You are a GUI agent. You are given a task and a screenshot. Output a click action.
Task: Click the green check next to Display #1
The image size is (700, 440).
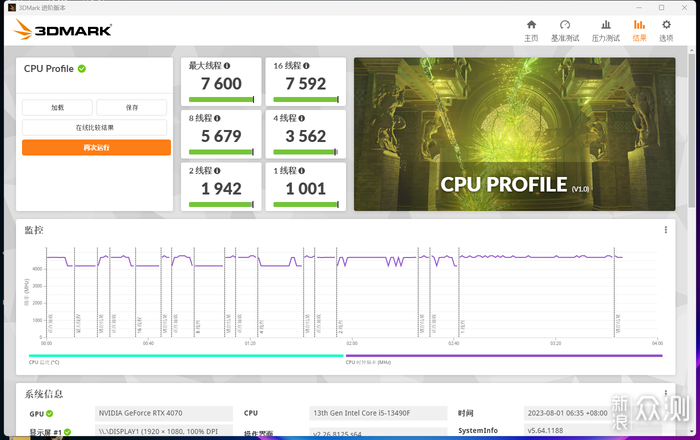(x=67, y=432)
